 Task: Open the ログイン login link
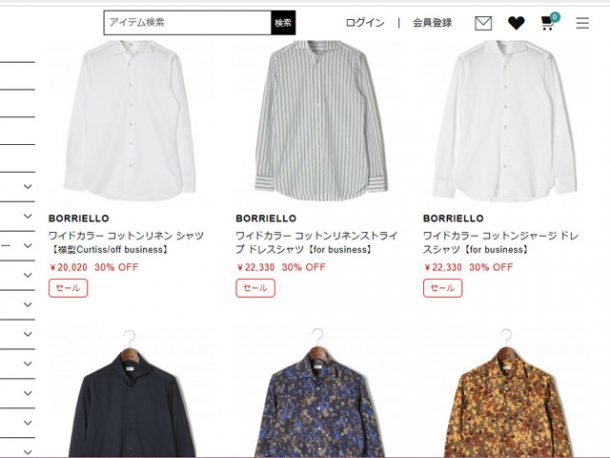click(x=365, y=23)
